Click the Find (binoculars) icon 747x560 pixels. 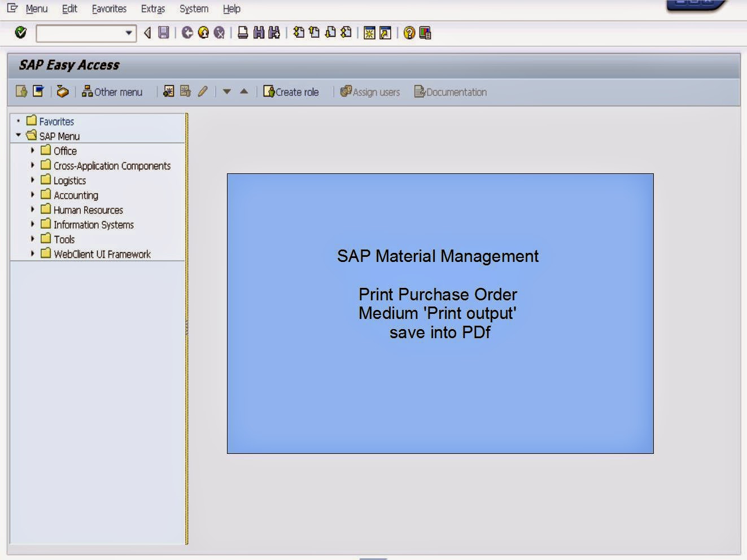coord(258,33)
